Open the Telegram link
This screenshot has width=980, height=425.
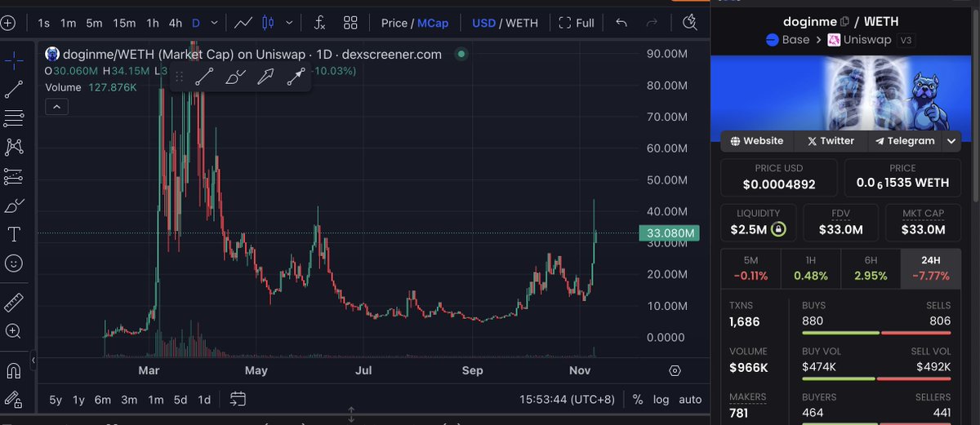click(x=904, y=141)
